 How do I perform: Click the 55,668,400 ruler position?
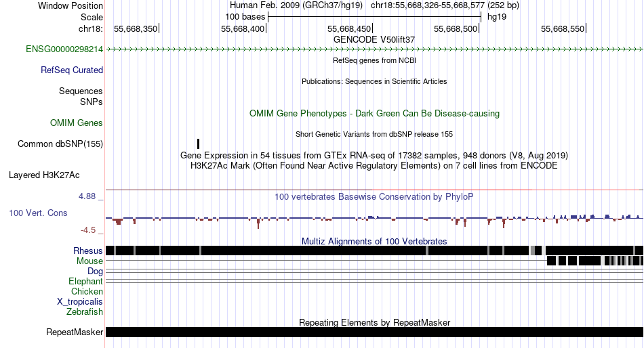(x=243, y=28)
